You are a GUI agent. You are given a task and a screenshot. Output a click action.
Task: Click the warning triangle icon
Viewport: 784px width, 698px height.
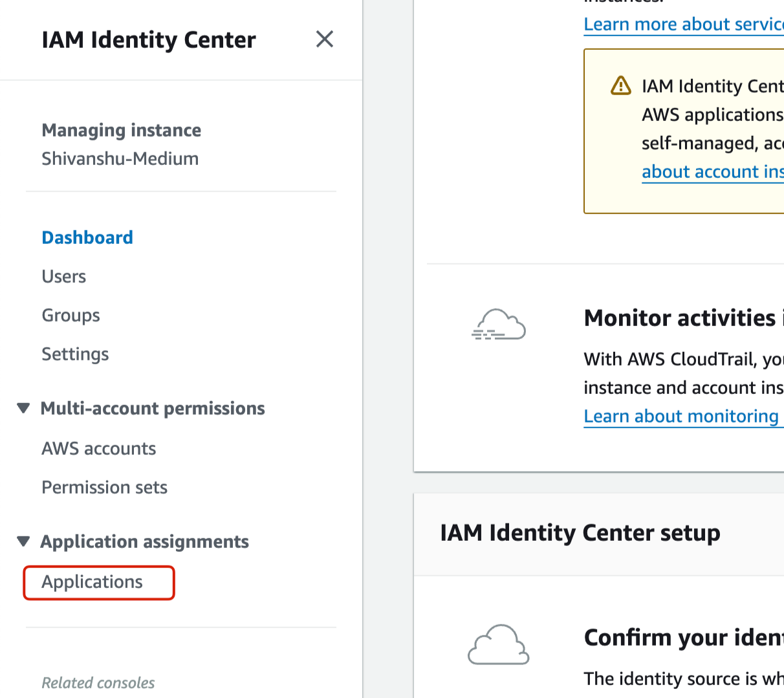tap(621, 85)
